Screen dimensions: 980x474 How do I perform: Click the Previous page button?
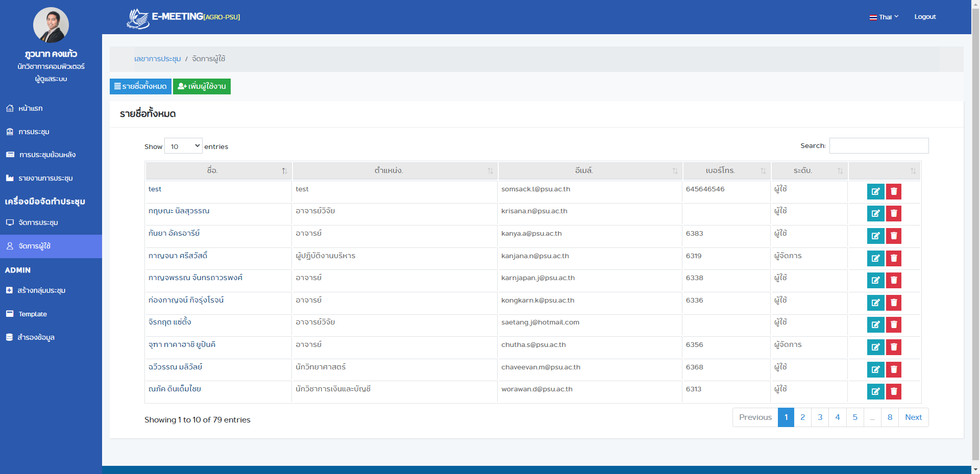755,417
